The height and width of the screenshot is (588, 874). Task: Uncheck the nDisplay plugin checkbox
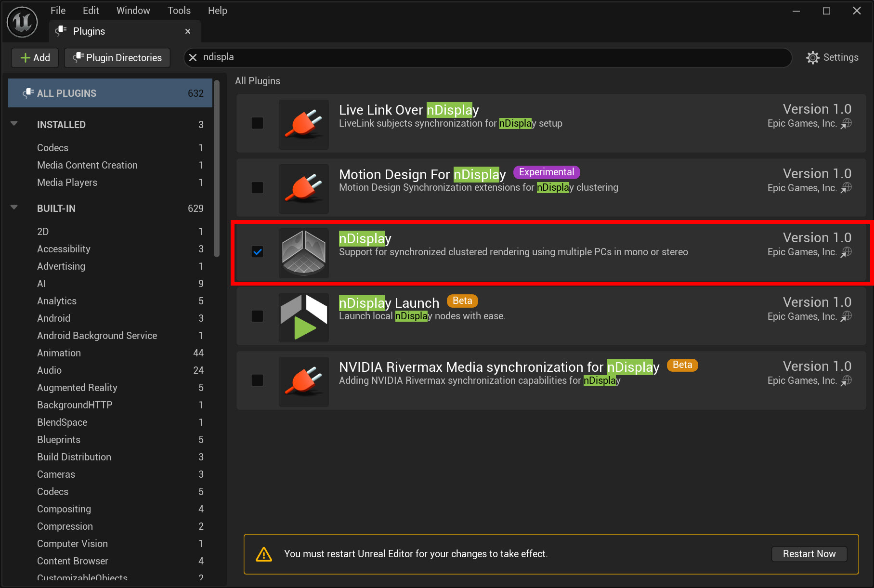[x=258, y=252]
